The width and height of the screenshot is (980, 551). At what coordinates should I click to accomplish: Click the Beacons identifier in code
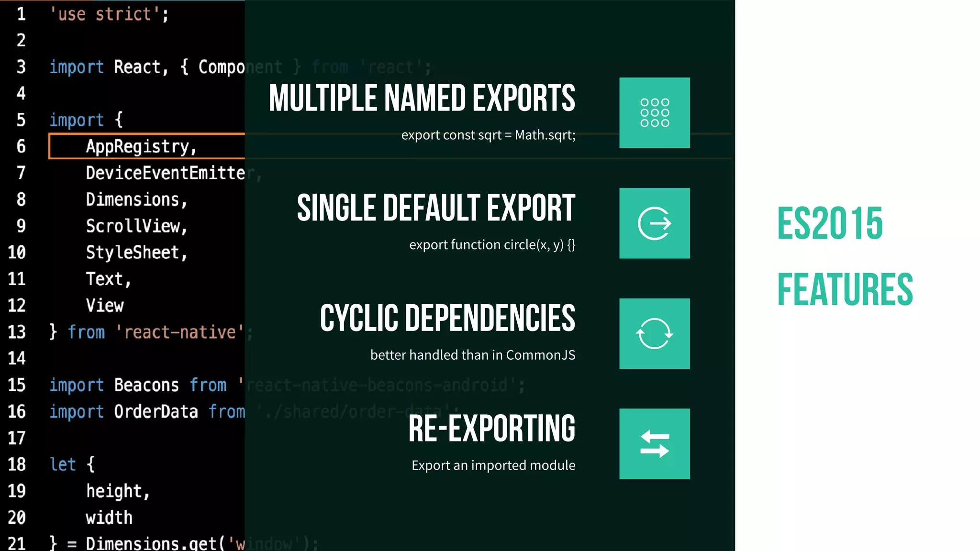click(146, 385)
